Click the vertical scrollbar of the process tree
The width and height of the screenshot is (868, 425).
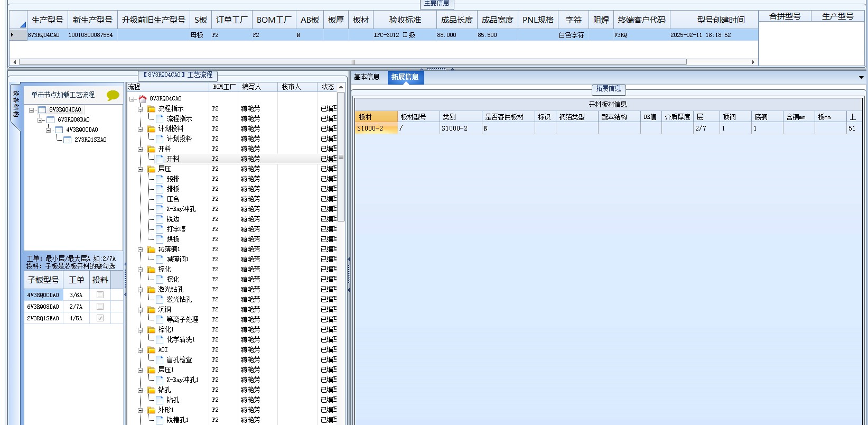pos(341,156)
